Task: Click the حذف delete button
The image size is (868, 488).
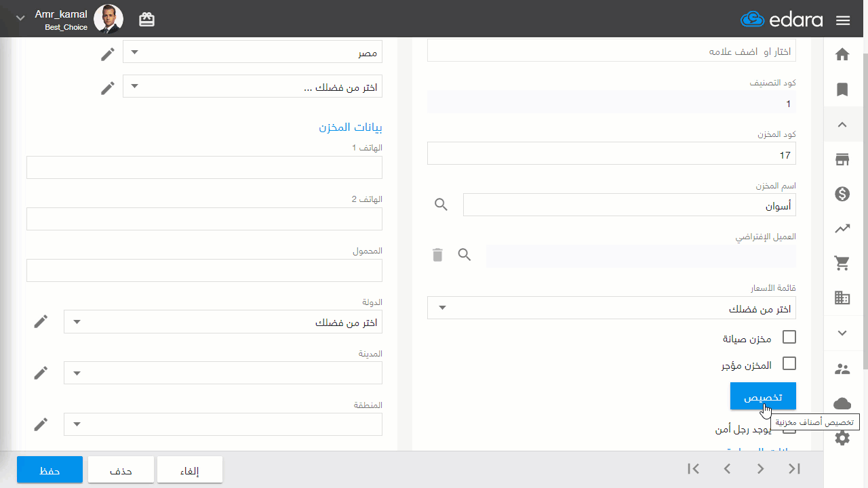Action: (x=121, y=470)
